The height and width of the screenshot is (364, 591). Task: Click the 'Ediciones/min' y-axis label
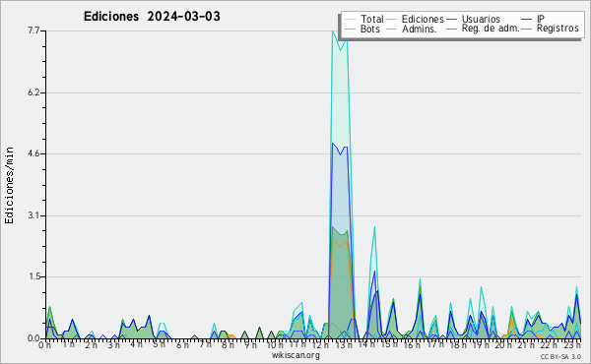[9, 185]
